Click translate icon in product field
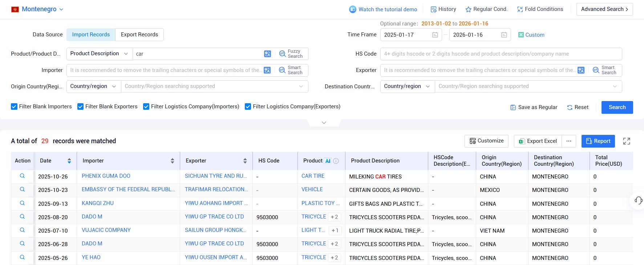 coord(268,54)
